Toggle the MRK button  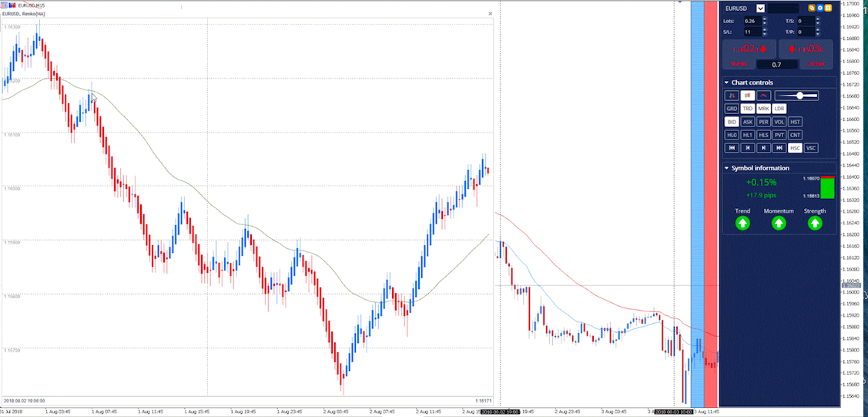click(x=764, y=109)
